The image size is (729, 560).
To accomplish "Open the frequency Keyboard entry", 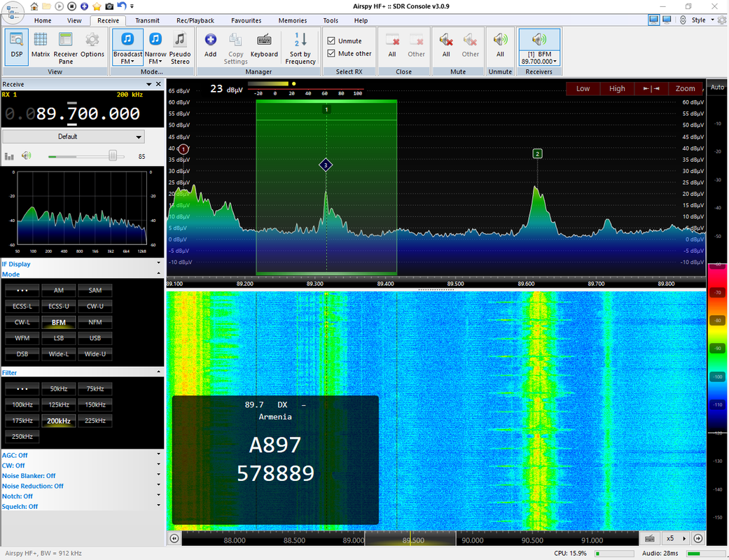I will tap(264, 46).
